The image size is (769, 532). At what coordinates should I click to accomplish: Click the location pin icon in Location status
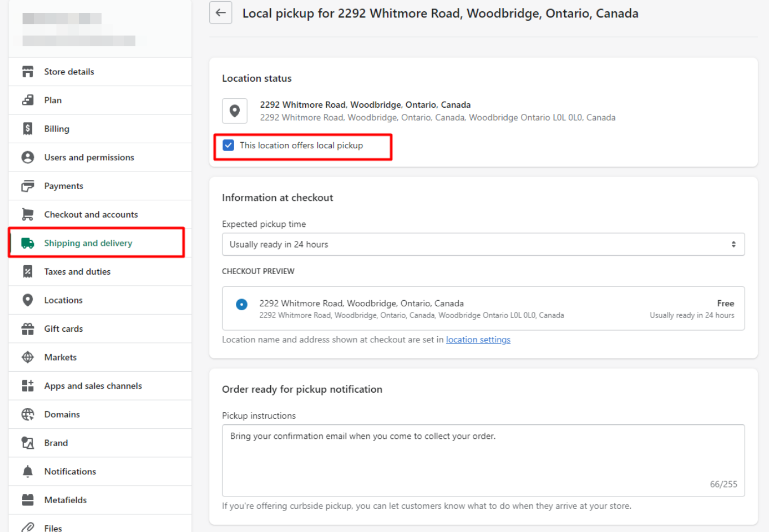235,111
